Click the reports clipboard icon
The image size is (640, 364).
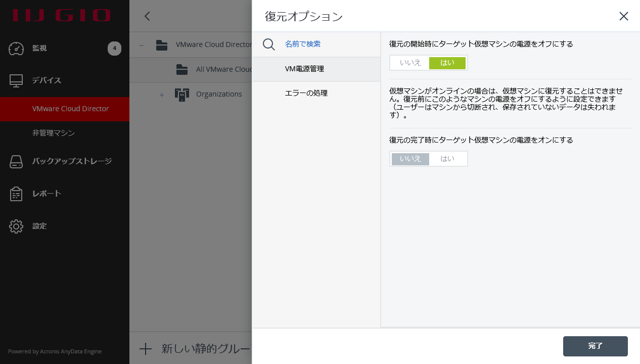point(16,194)
